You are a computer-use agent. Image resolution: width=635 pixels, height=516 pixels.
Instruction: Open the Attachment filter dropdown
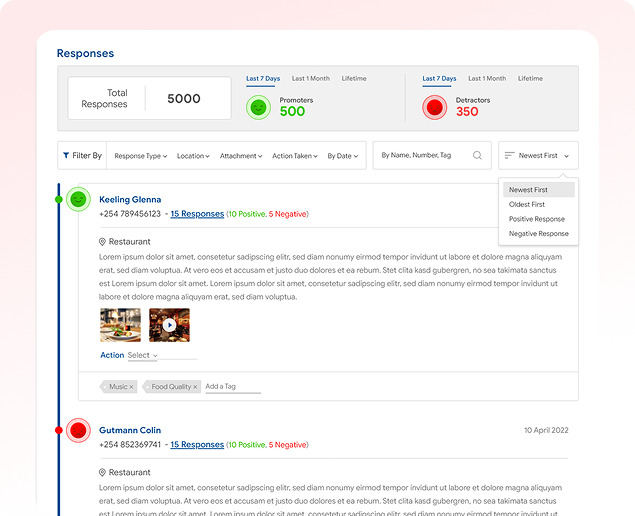[x=241, y=156]
